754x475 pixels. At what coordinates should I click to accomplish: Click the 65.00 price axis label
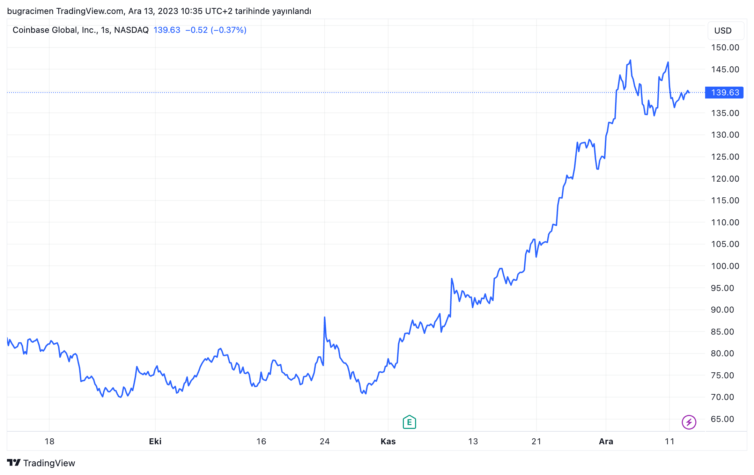724,418
